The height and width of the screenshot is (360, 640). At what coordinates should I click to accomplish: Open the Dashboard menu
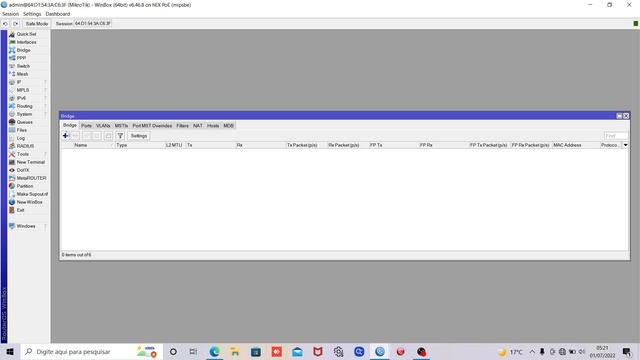click(58, 14)
